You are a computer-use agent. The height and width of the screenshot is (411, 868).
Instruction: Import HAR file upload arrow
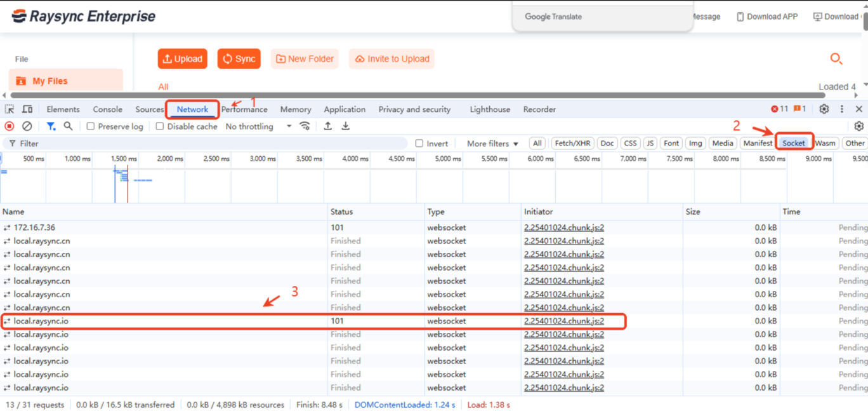click(x=327, y=126)
